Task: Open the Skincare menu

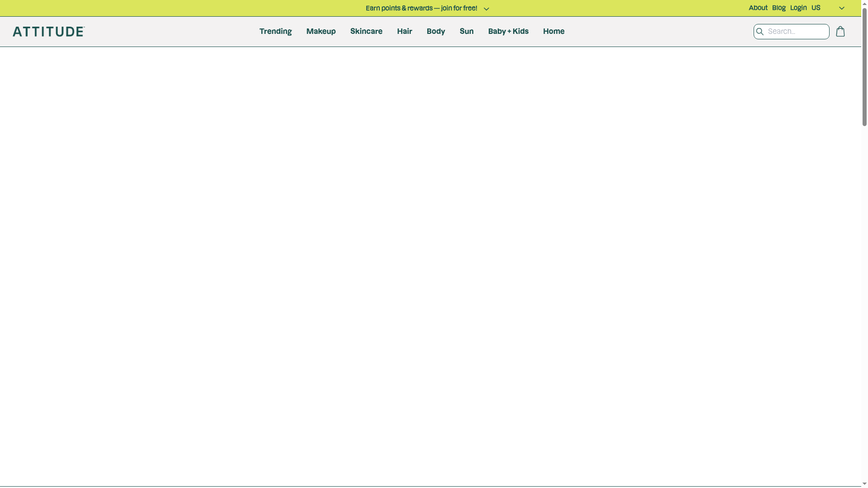Action: click(x=366, y=31)
